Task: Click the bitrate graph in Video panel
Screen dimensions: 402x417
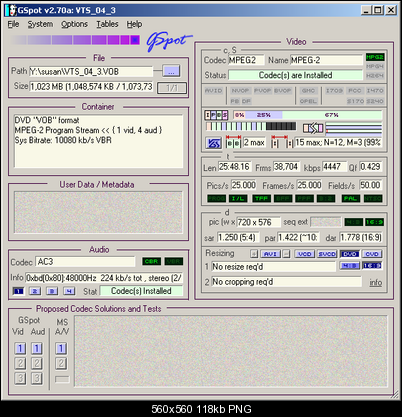Action: tap(354, 128)
